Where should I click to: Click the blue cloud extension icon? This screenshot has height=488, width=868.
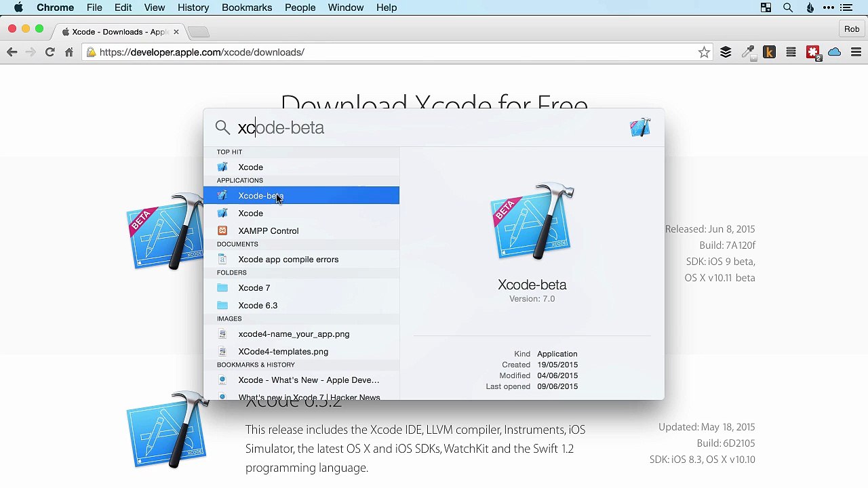[834, 52]
